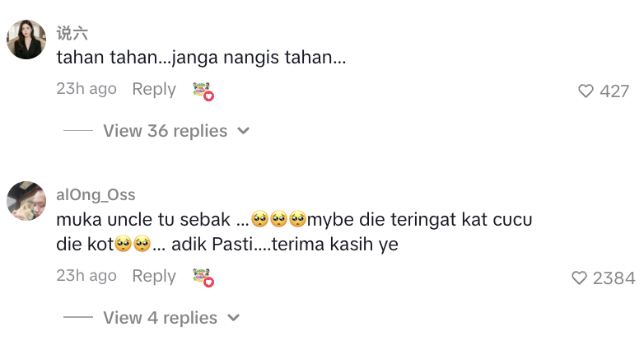Click chevron beside View 4 replies
This screenshot has width=644, height=364.
click(x=233, y=318)
